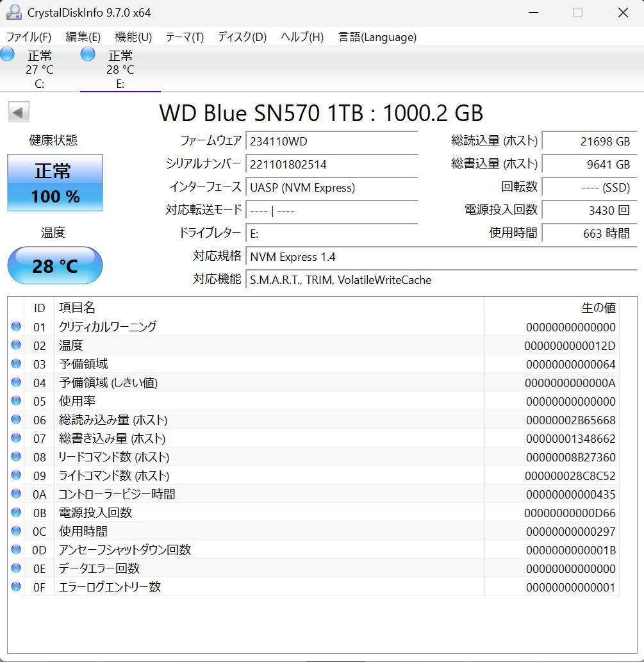Screen dimensions: 644x662
Task: Select the E: drive tab
Action: (120, 67)
